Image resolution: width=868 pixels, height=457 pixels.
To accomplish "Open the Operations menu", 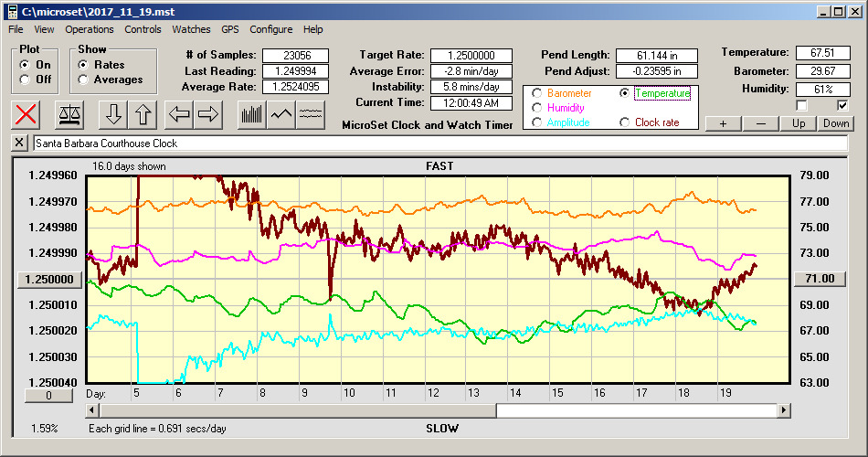I will tap(90, 29).
